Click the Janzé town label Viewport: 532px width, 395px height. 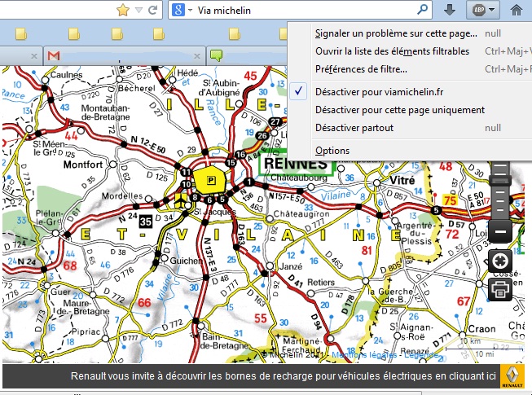coord(290,266)
